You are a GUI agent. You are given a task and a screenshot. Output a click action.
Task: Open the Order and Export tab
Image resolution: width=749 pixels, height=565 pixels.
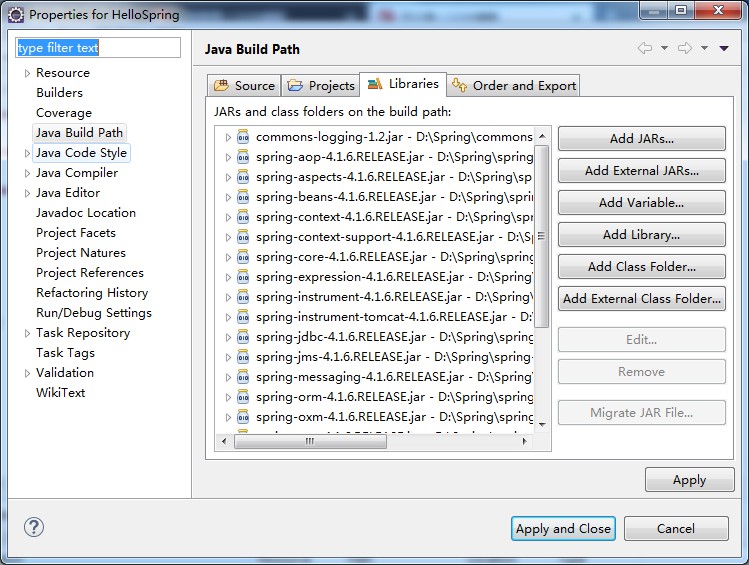pyautogui.click(x=514, y=86)
